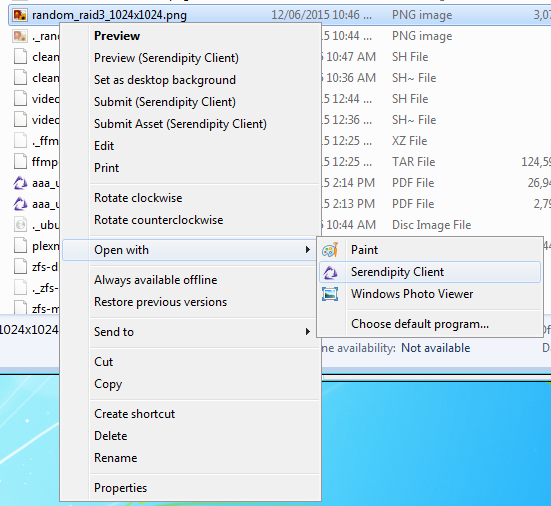
Task: Click PDF File type dated 2:14 PM
Action: click(413, 183)
